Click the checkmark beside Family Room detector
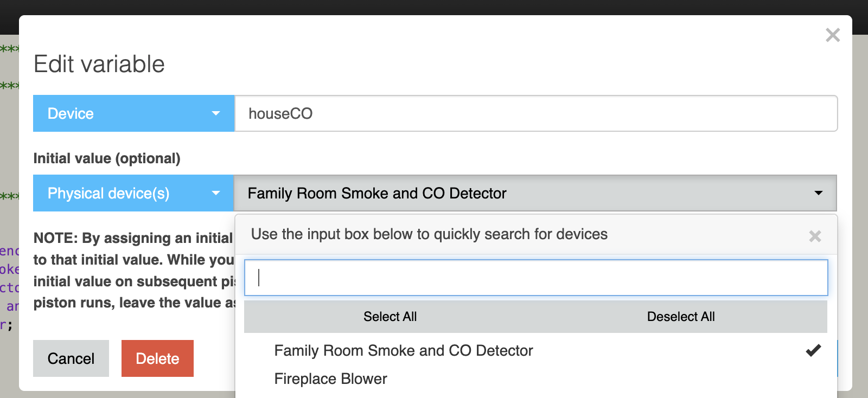Image resolution: width=868 pixels, height=398 pixels. point(813,351)
